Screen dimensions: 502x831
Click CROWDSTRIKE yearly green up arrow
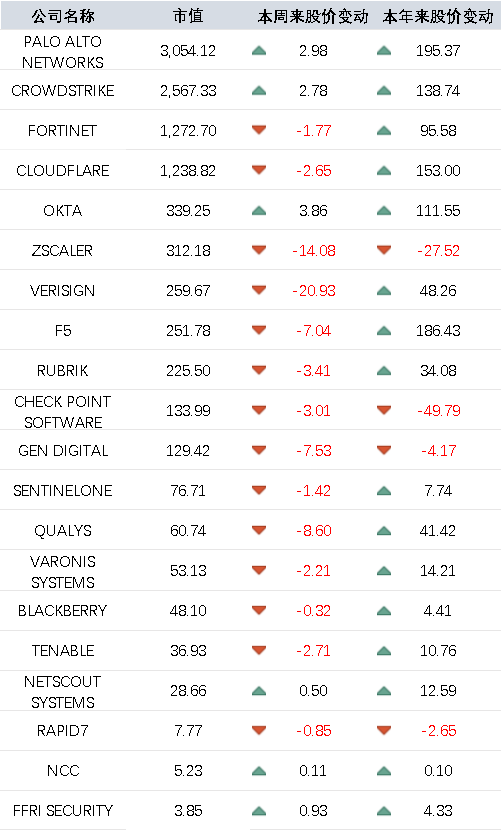click(x=384, y=91)
